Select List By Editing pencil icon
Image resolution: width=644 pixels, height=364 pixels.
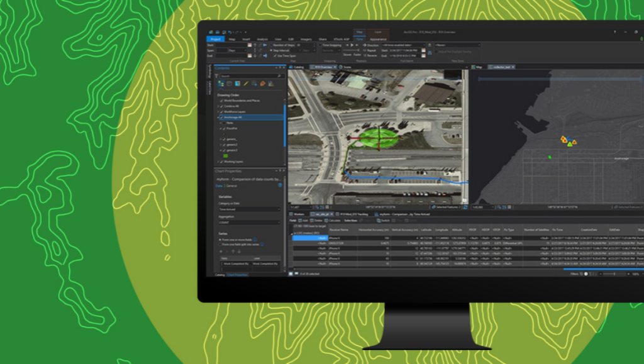coord(246,84)
